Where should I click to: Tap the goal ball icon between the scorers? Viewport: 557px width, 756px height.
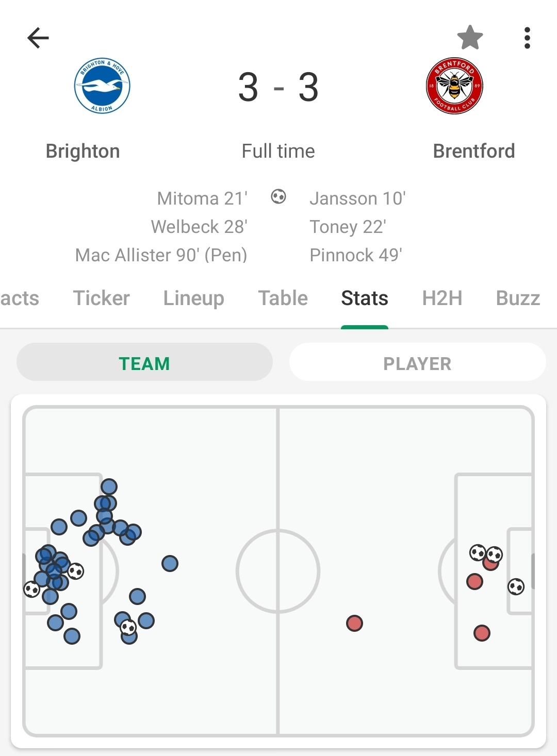[278, 197]
